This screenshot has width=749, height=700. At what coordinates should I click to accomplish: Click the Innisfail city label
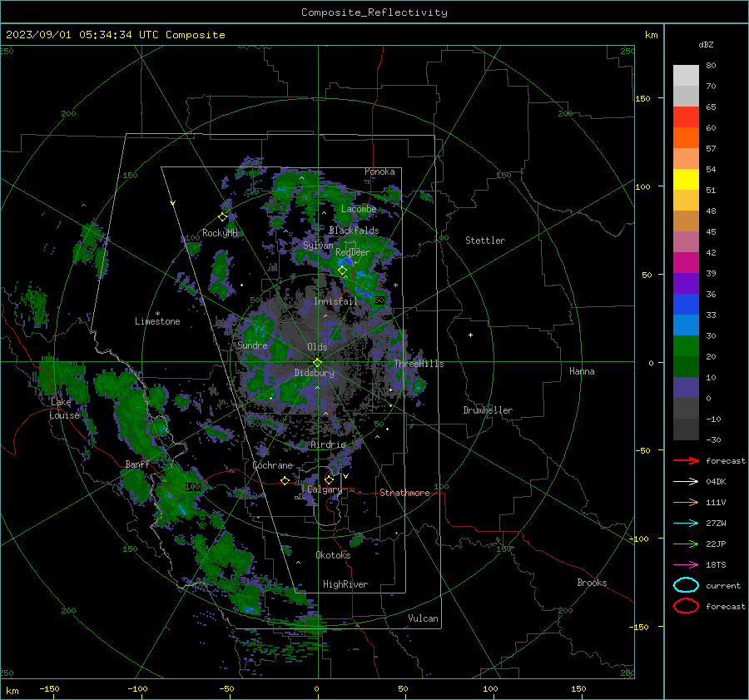(335, 301)
